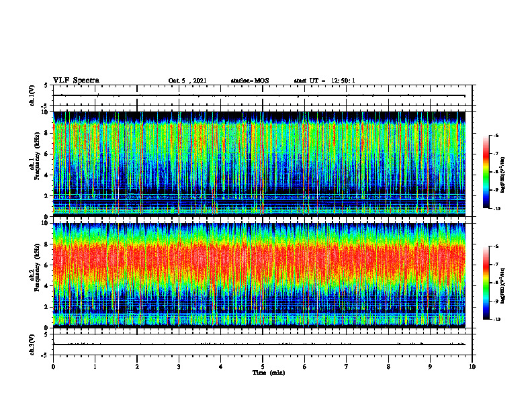Image resolution: width=532 pixels, height=411 pixels.
Task: Click the time-axis tick label "7"
Action: click(347, 367)
